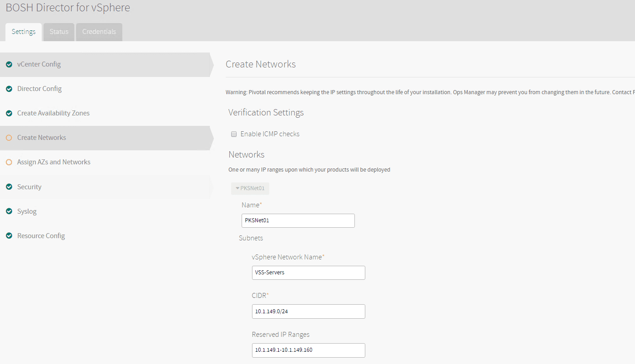Image resolution: width=635 pixels, height=364 pixels.
Task: Enable the ICMP checks checkbox
Action: (x=234, y=134)
